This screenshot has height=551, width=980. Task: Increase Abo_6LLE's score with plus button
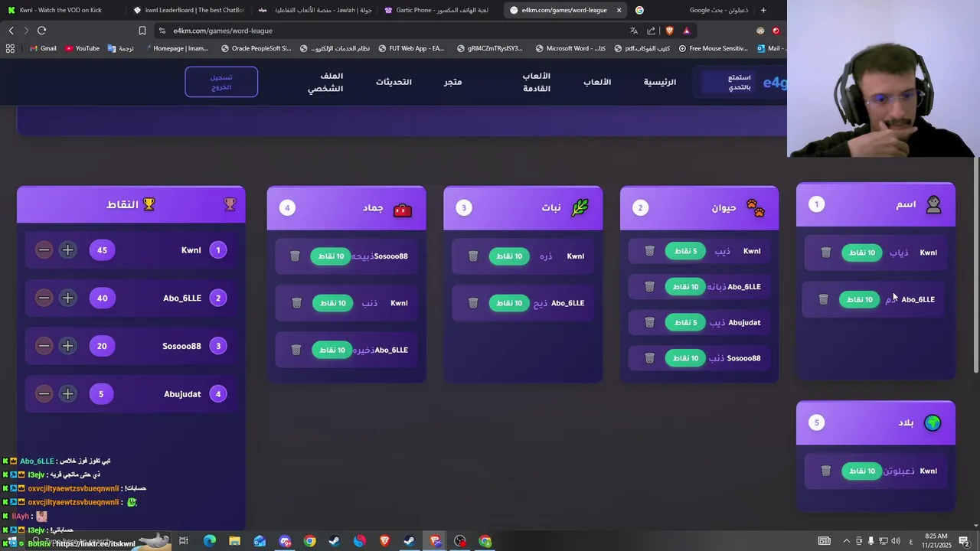pyautogui.click(x=67, y=298)
